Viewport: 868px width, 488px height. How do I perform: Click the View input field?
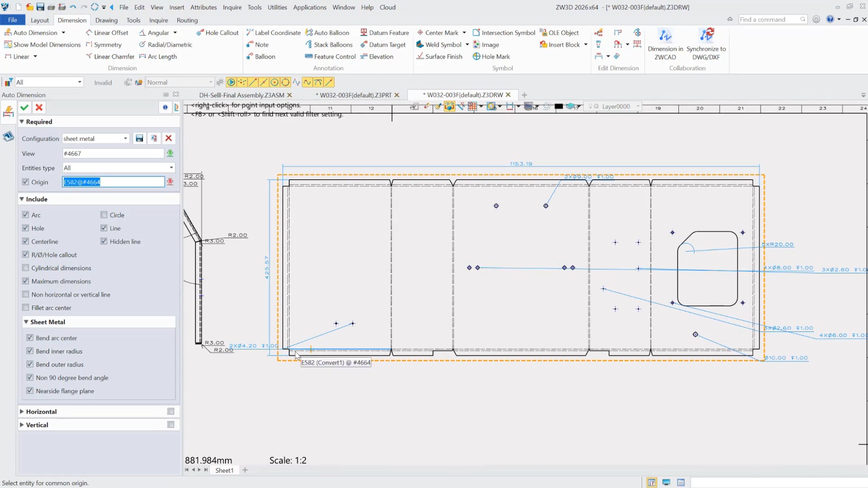114,153
